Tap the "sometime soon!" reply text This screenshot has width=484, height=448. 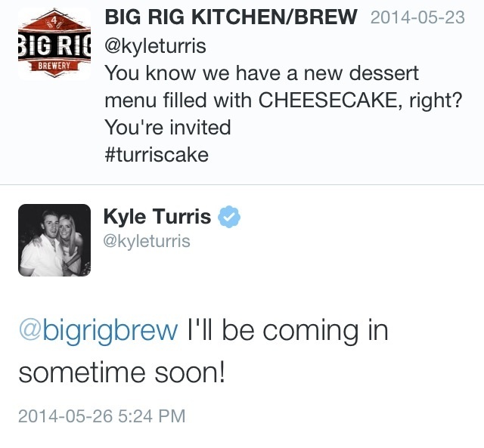[122, 373]
